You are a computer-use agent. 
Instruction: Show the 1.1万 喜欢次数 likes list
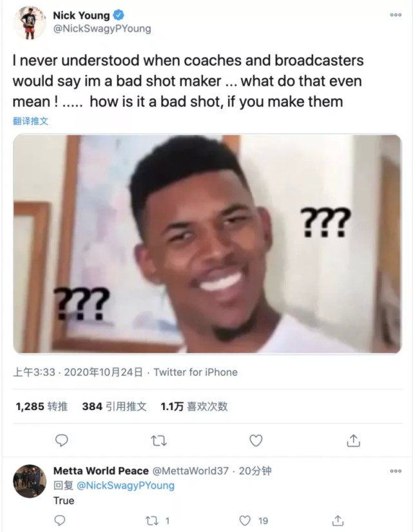pos(193,406)
